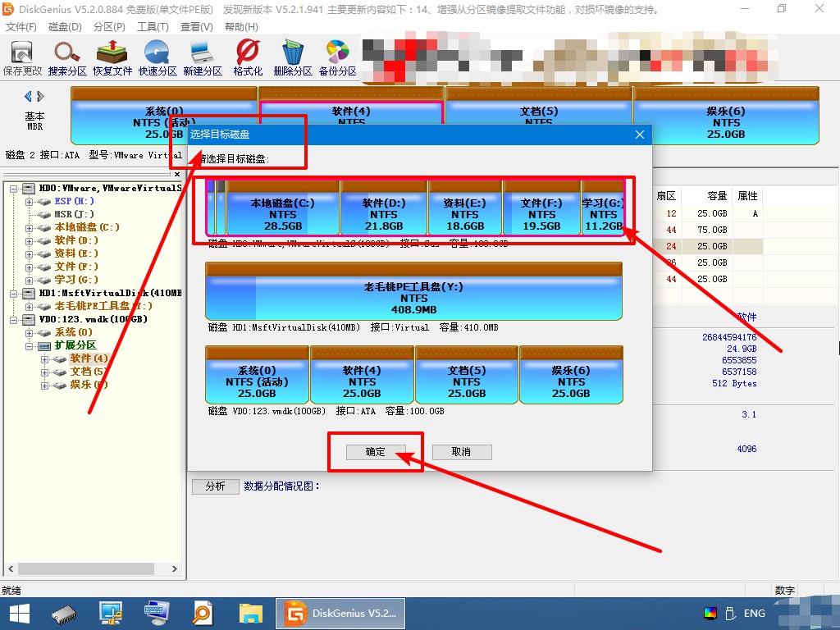Open the 查看(V) menu
Viewport: 840px width, 630px height.
197,27
